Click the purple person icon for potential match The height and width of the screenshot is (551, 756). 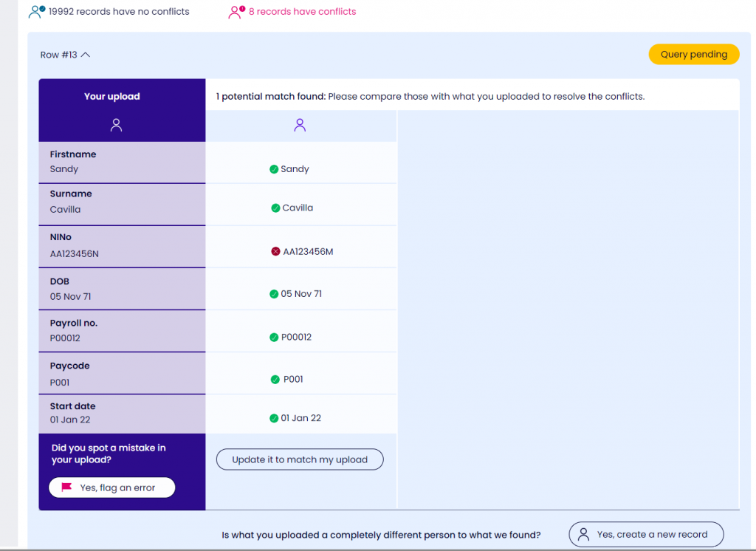pyautogui.click(x=300, y=126)
